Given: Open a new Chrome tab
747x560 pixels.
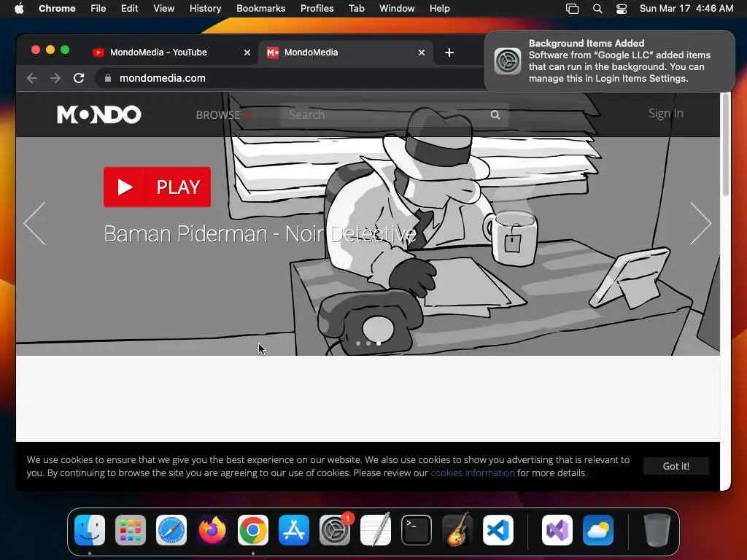Looking at the screenshot, I should point(449,52).
